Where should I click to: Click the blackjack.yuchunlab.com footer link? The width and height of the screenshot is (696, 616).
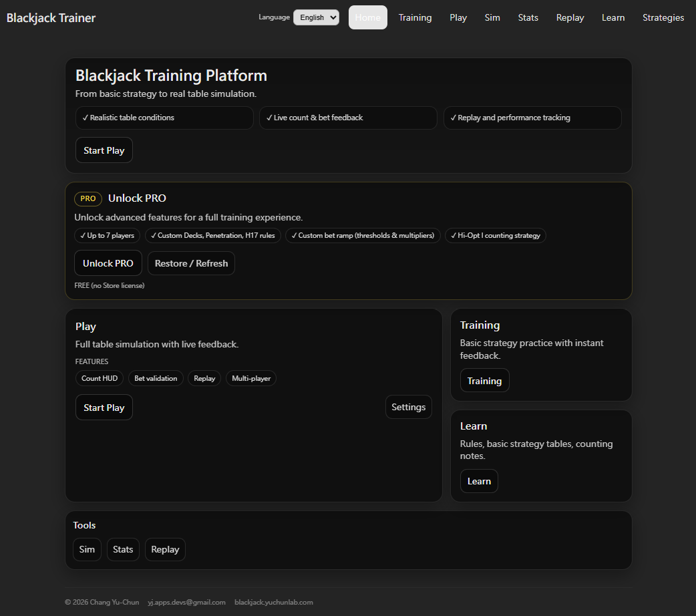(273, 602)
